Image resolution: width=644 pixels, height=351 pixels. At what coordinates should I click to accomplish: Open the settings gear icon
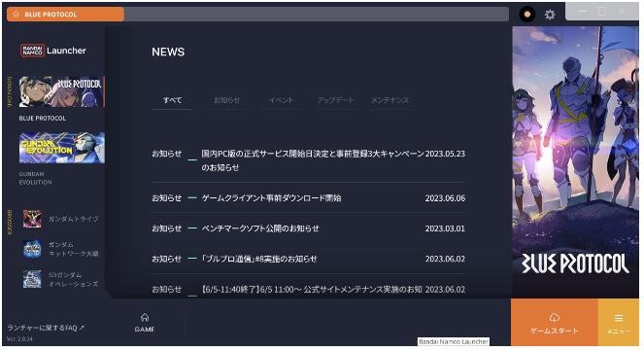[550, 15]
